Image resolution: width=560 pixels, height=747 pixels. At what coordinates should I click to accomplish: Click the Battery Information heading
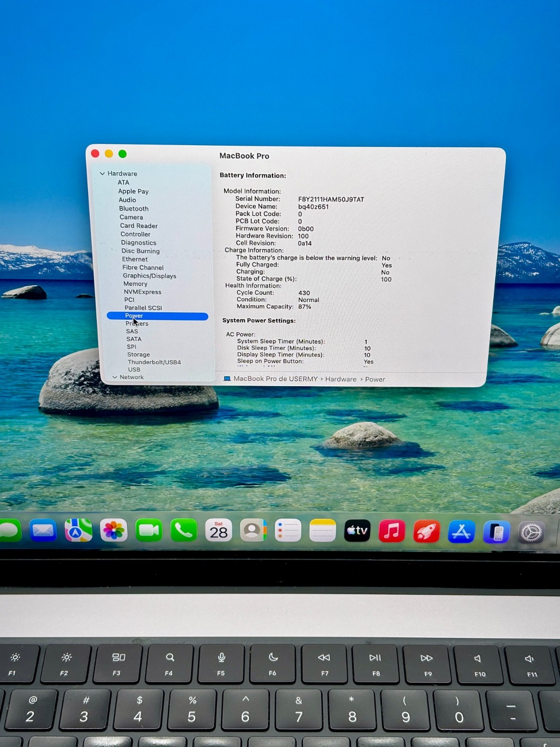253,176
